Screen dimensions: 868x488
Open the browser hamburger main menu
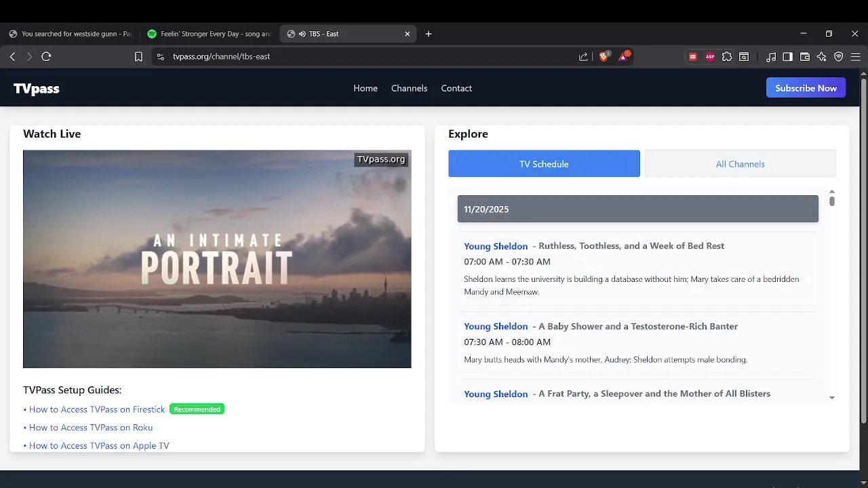click(x=856, y=57)
